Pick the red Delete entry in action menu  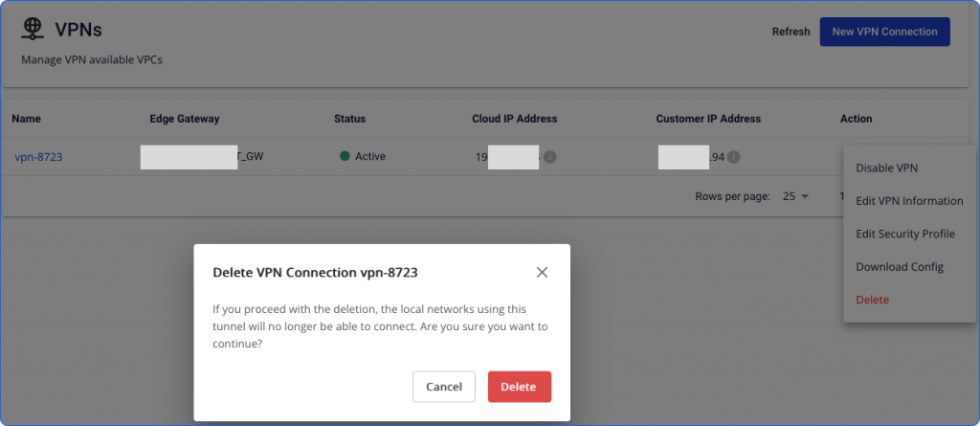872,300
